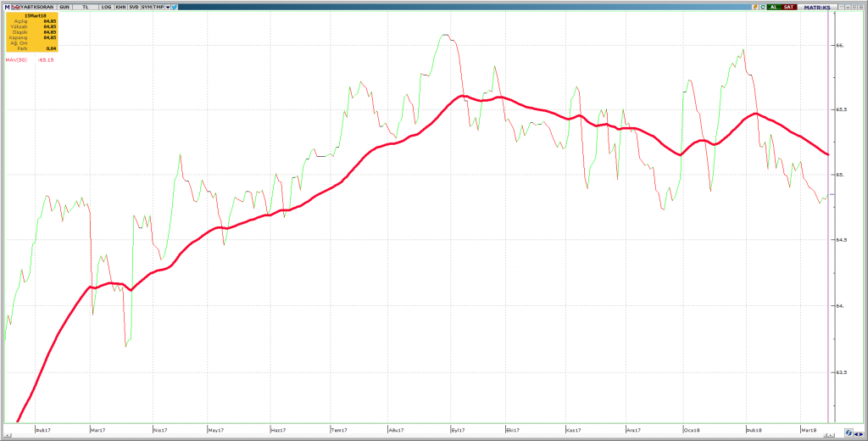Click the Eyl17 date axis label
Viewport: 868px width, 441px height.
tap(459, 429)
